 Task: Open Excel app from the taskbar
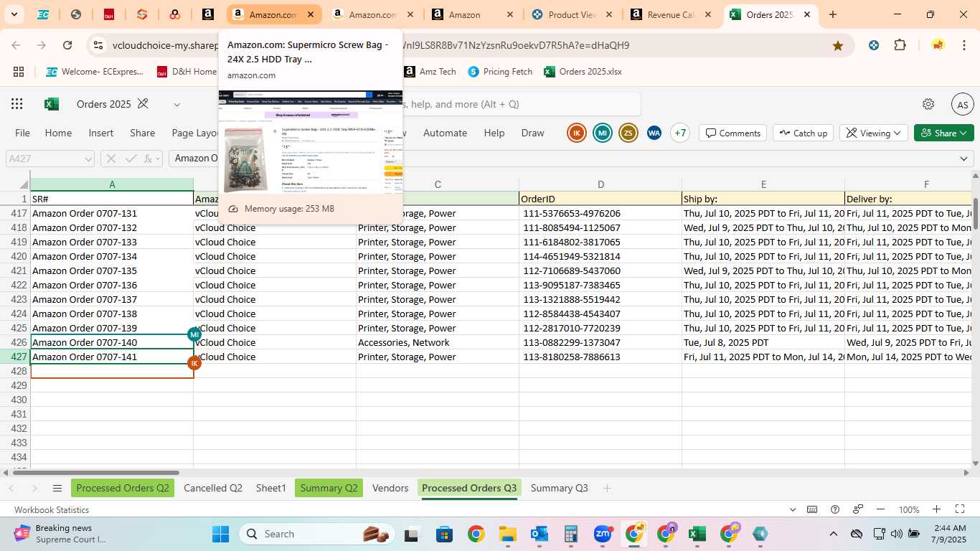tap(697, 534)
